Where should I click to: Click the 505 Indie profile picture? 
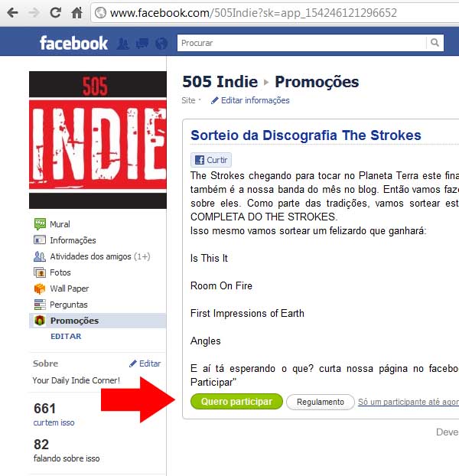(x=98, y=140)
